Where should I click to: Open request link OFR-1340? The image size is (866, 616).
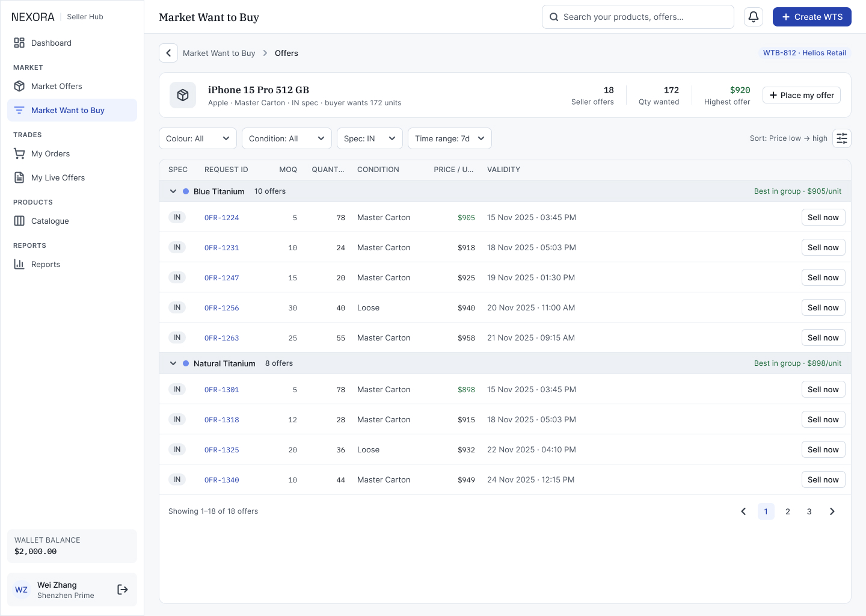click(x=222, y=480)
